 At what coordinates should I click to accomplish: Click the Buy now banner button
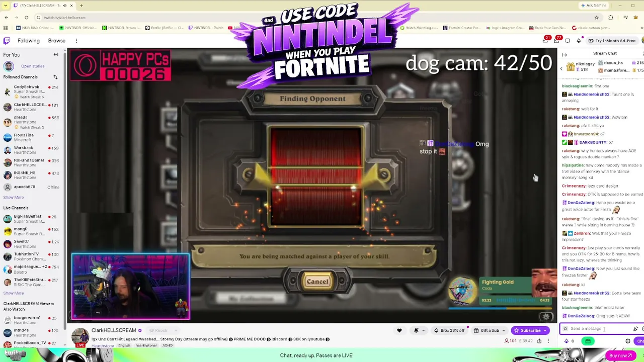pyautogui.click(x=620, y=355)
